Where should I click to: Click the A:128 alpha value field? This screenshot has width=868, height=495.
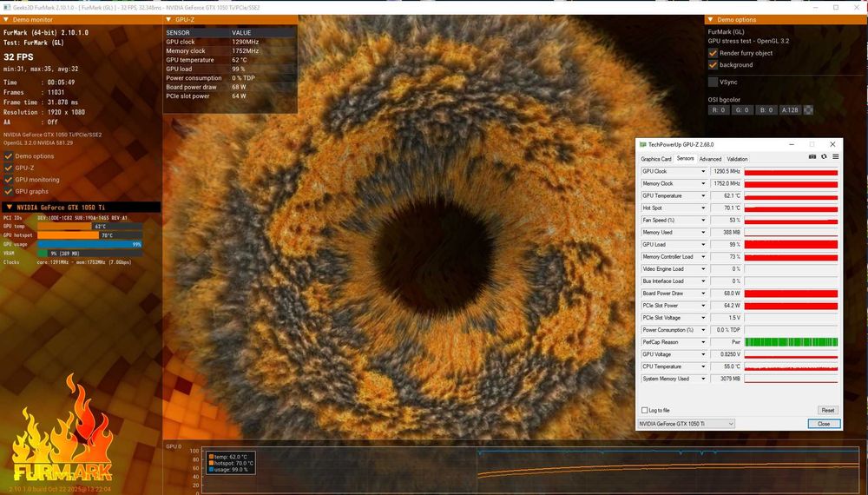pyautogui.click(x=788, y=110)
